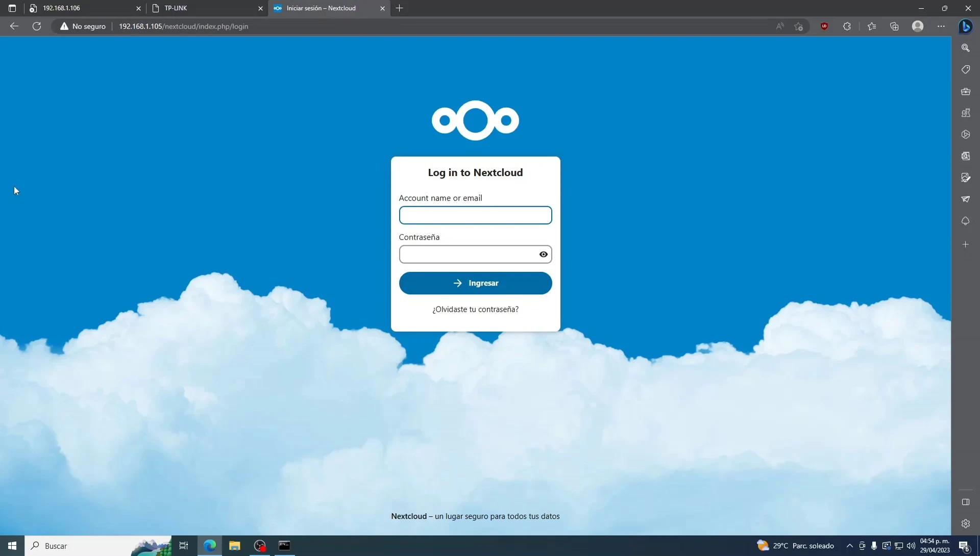The height and width of the screenshot is (556, 980).
Task: Toggle password visibility eye icon
Action: tap(544, 254)
